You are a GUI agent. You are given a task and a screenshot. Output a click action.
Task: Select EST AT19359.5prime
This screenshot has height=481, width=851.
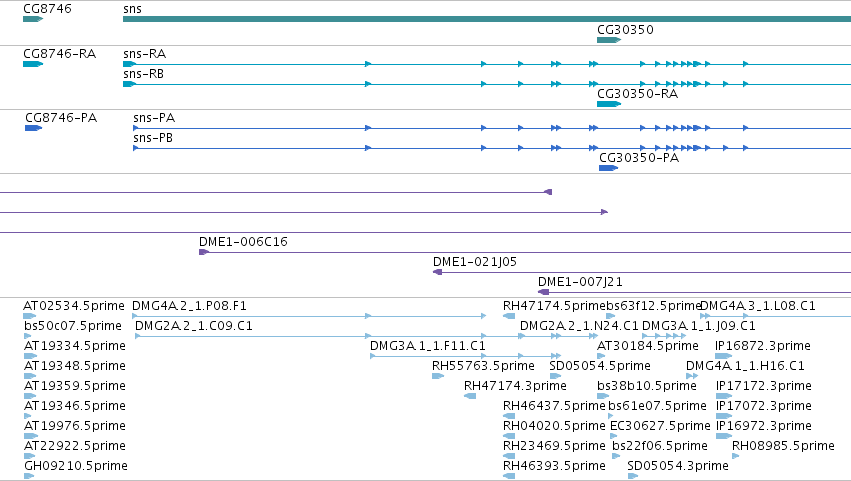point(30,396)
